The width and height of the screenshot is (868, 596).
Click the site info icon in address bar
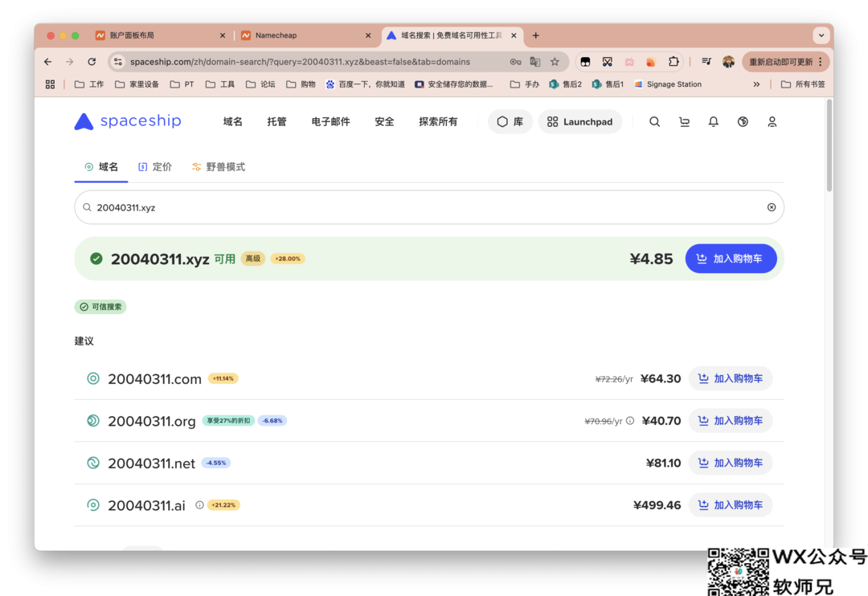pyautogui.click(x=118, y=62)
